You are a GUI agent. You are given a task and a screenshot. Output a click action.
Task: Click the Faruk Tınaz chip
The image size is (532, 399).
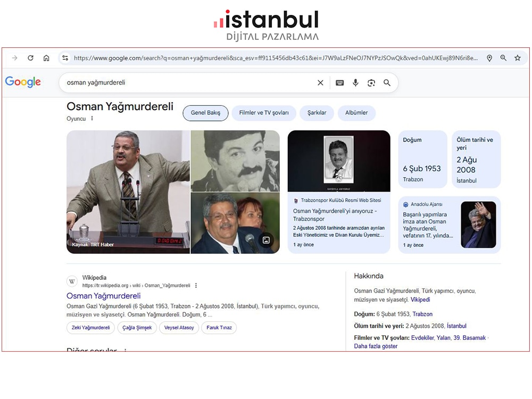point(219,328)
